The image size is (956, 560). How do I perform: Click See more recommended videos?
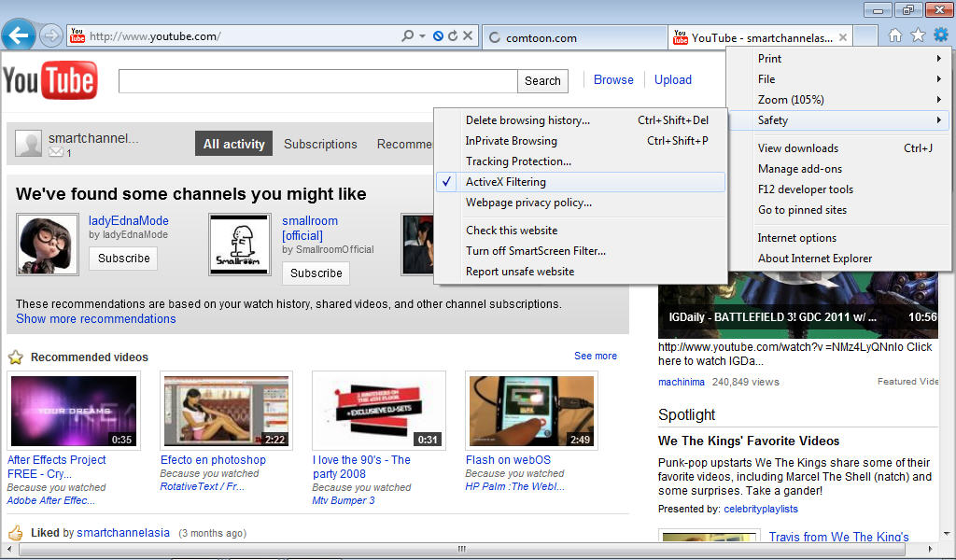pyautogui.click(x=595, y=356)
